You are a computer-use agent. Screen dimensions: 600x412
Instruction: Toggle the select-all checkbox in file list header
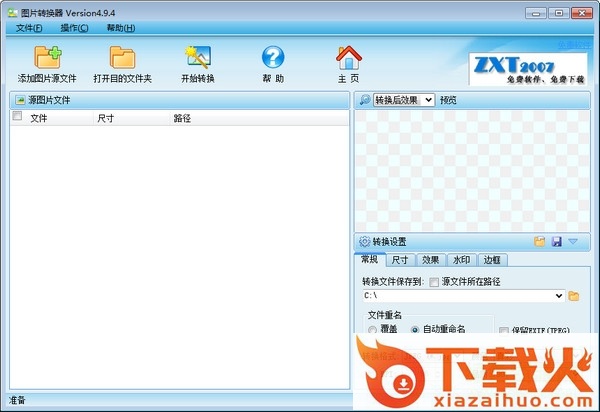click(17, 117)
